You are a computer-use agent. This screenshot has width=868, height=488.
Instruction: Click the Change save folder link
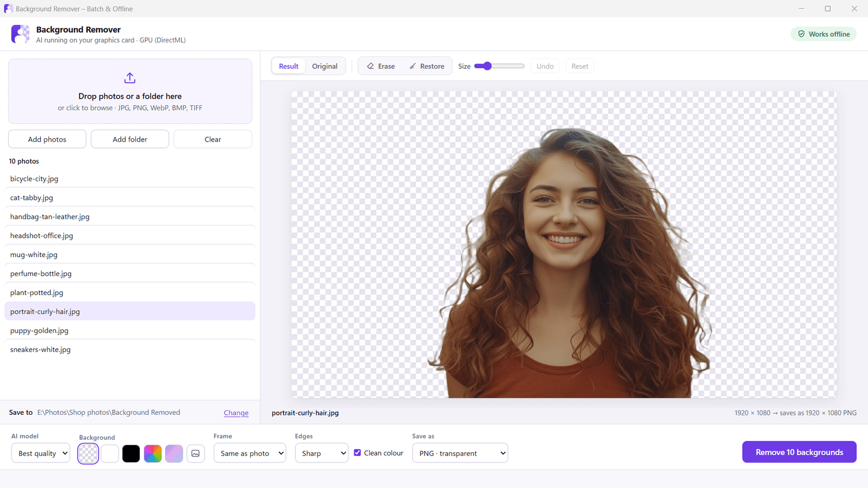point(236,413)
